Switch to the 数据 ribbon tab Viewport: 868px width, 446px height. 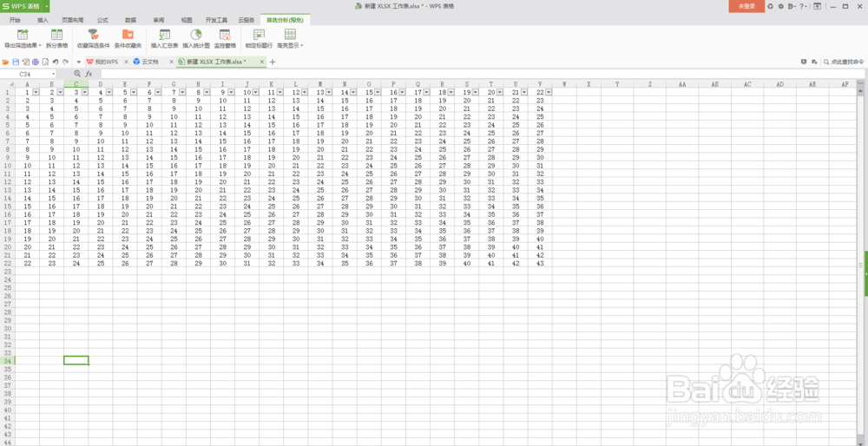(x=131, y=20)
